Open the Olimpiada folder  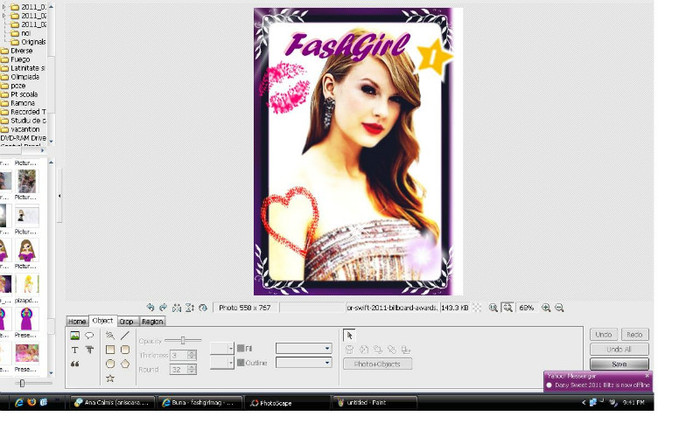pyautogui.click(x=20, y=77)
